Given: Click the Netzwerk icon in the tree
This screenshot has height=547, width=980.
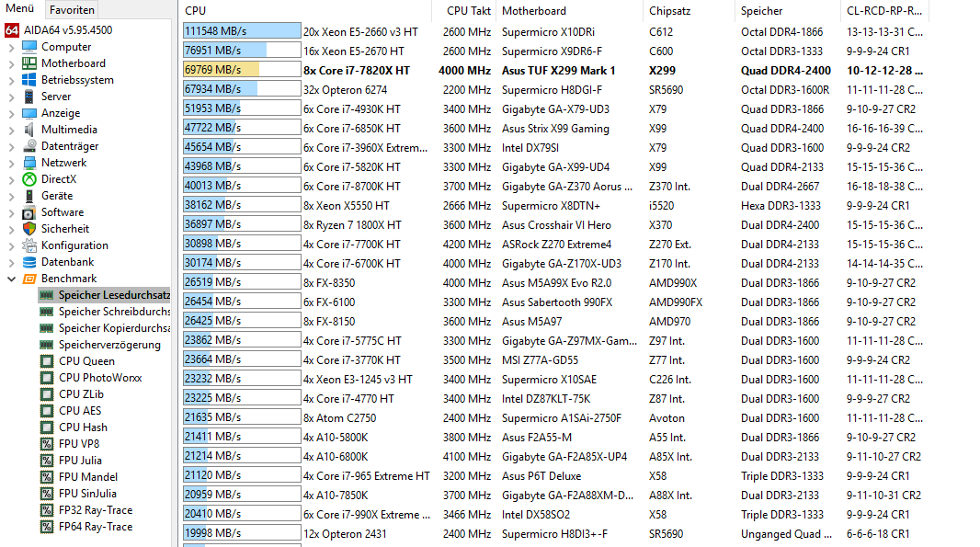Looking at the screenshot, I should coord(29,163).
